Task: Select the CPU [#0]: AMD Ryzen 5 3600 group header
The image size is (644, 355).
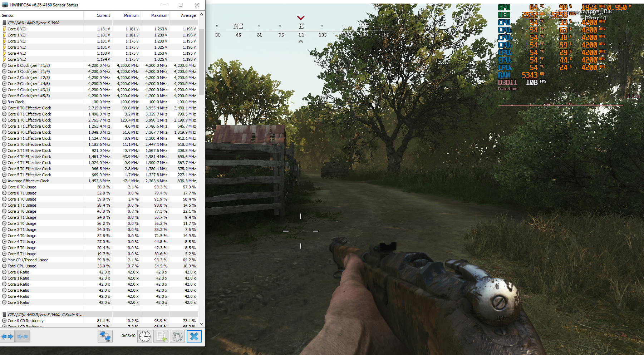Action: (99, 23)
